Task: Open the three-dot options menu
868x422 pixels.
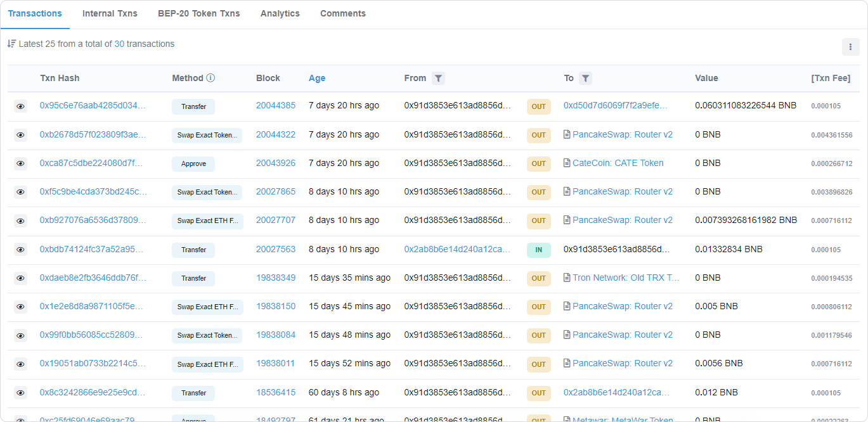Action: 851,47
